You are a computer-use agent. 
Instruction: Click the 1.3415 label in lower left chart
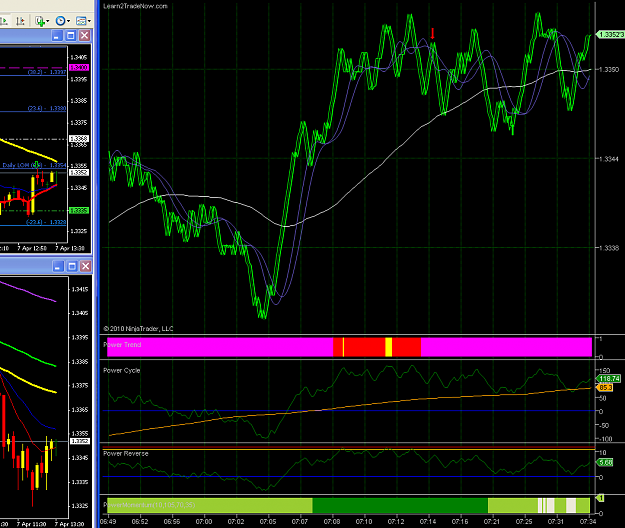(x=80, y=289)
